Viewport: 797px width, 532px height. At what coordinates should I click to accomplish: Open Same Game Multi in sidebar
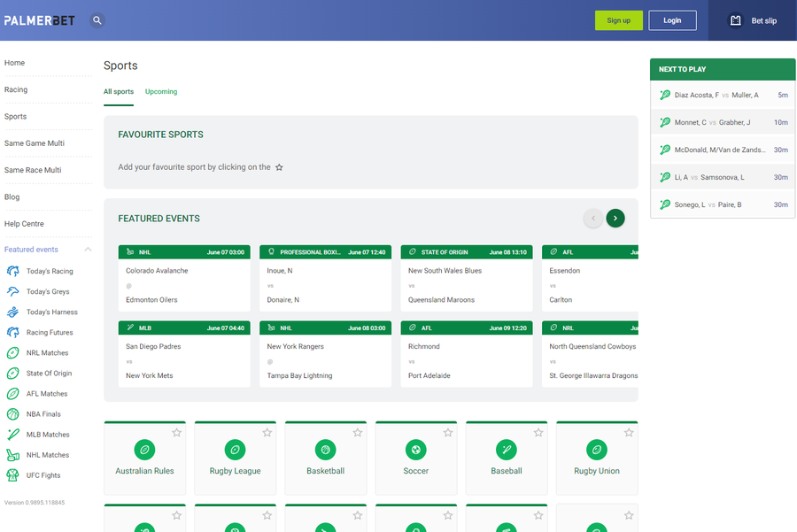coord(35,143)
